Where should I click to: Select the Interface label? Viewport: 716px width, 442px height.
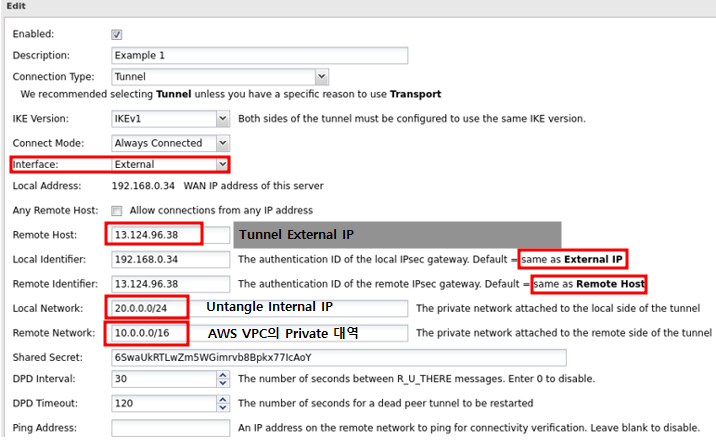point(36,164)
